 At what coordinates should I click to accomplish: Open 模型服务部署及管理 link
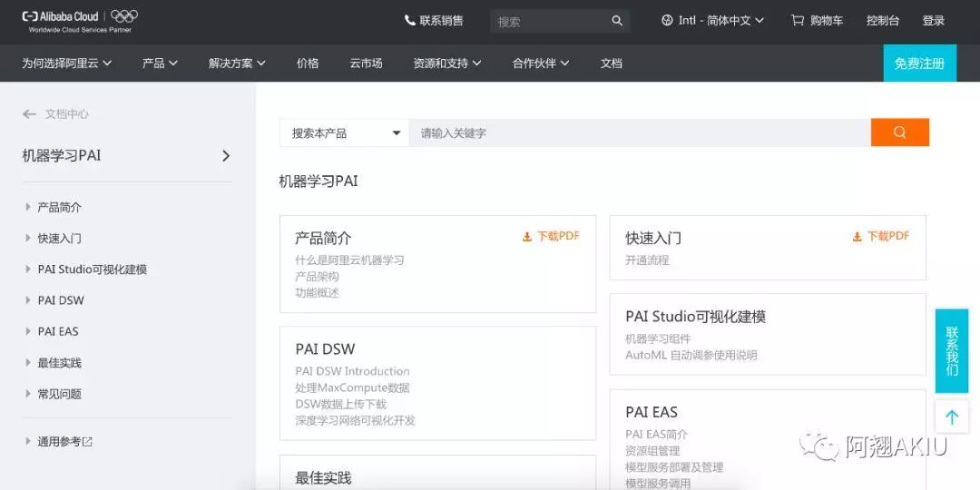tap(674, 466)
